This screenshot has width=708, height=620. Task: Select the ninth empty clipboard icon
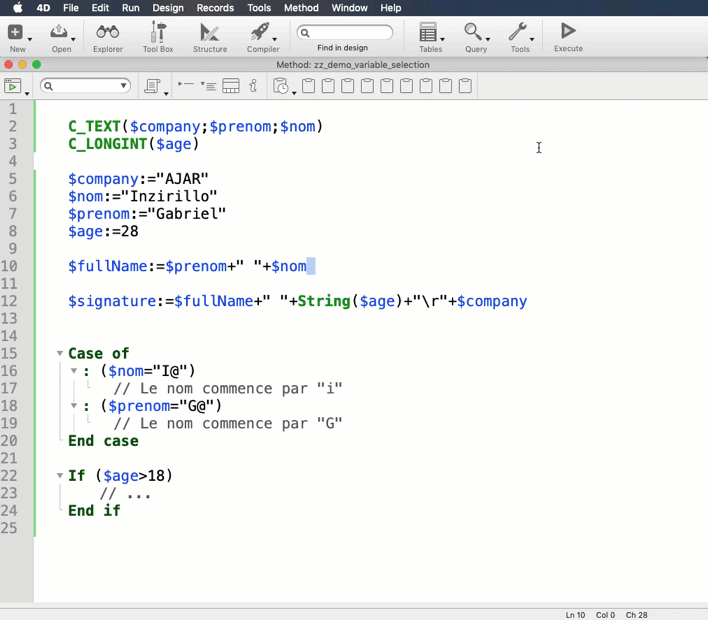click(x=465, y=86)
